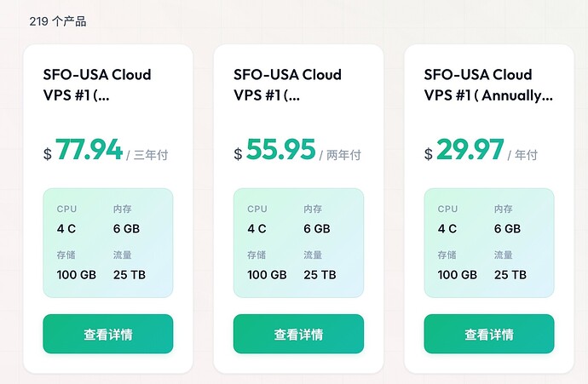Click the 两年付 billing period label
Image resolution: width=588 pixels, height=384 pixels.
coord(344,155)
